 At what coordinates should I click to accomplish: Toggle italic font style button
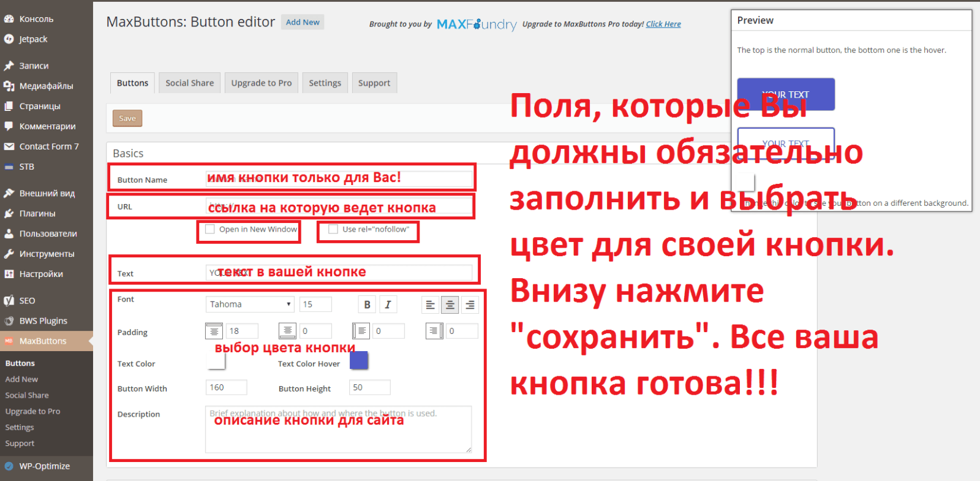point(388,305)
